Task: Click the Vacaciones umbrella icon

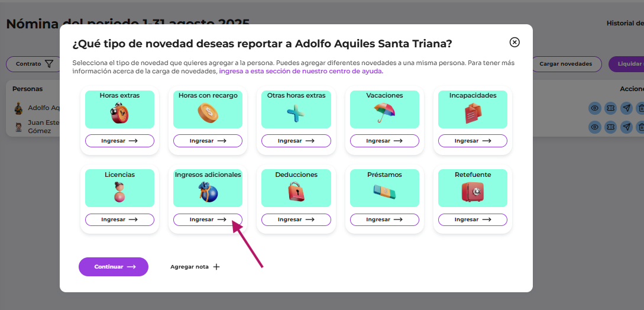Action: tap(384, 113)
